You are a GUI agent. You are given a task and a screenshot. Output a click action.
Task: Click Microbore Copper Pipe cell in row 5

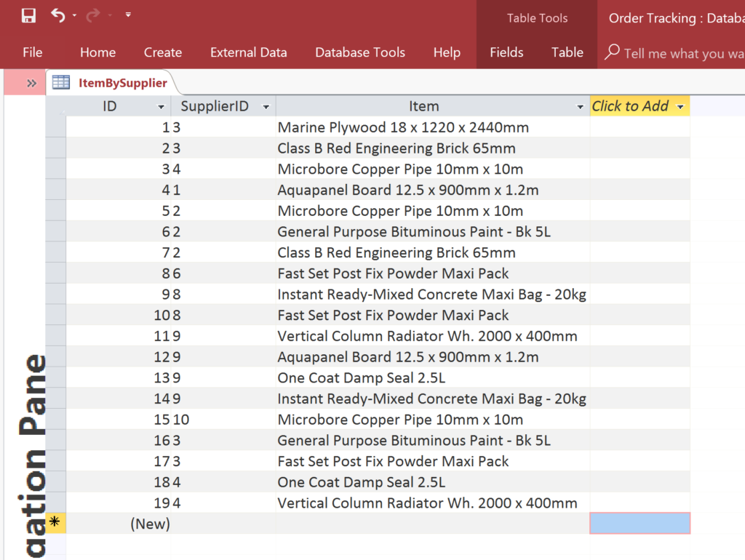[433, 211]
